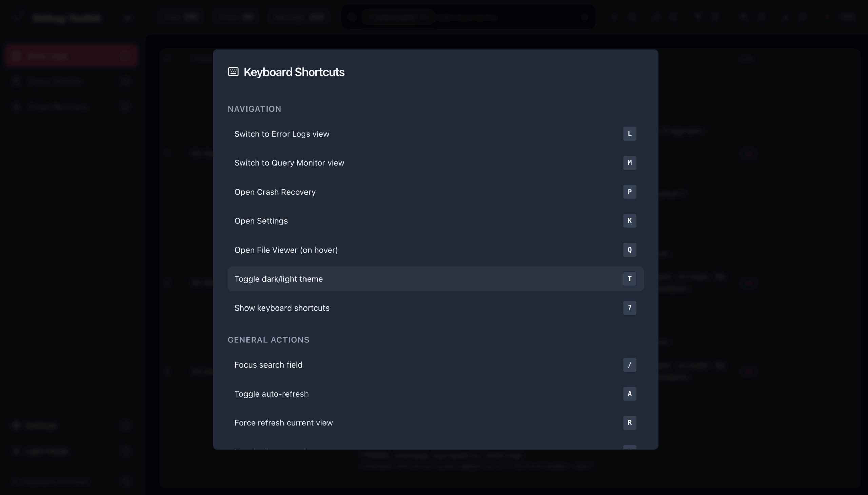
Task: Click the Open Settings shortcut row
Action: (x=261, y=221)
